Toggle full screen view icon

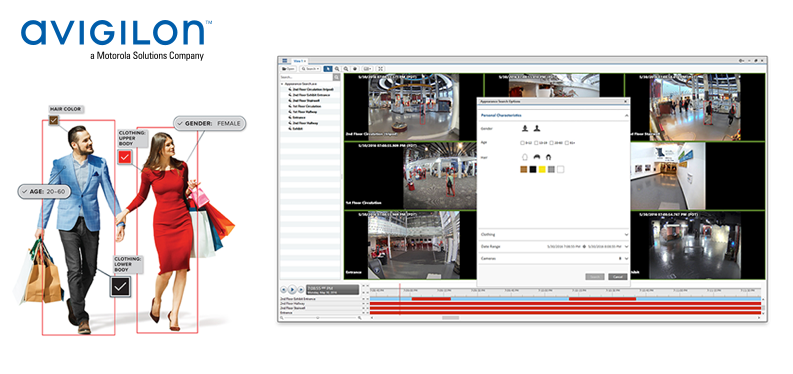pyautogui.click(x=380, y=69)
